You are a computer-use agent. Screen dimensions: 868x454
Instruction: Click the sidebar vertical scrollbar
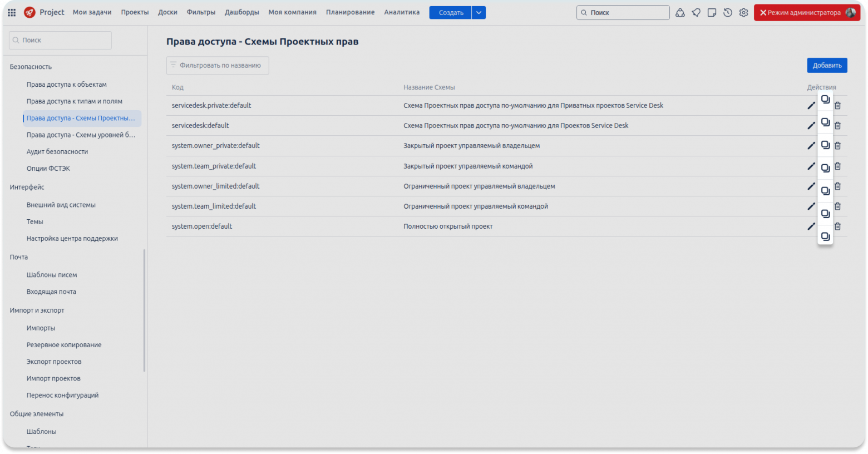(x=145, y=310)
